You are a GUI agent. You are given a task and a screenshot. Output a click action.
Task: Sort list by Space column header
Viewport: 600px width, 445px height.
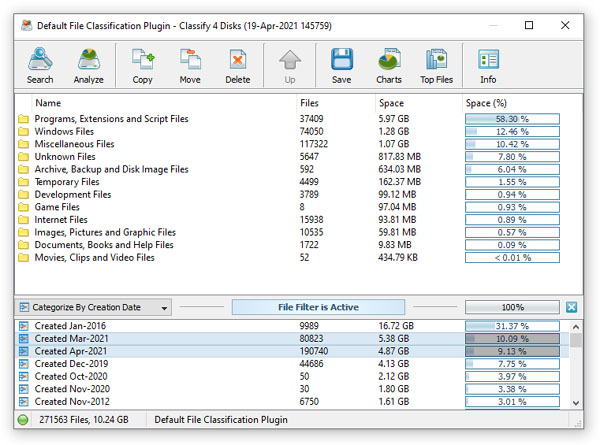click(x=391, y=103)
